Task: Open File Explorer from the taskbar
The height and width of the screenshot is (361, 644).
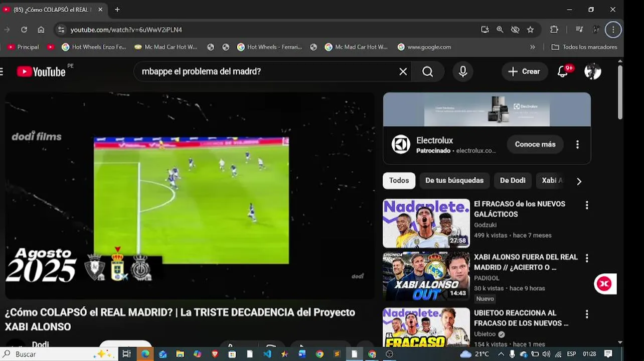Action: point(180,354)
